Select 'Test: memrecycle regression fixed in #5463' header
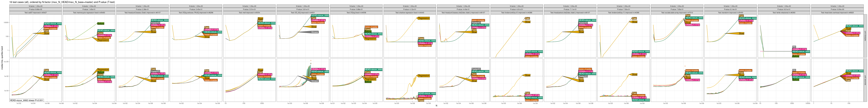 click(x=89, y=13)
